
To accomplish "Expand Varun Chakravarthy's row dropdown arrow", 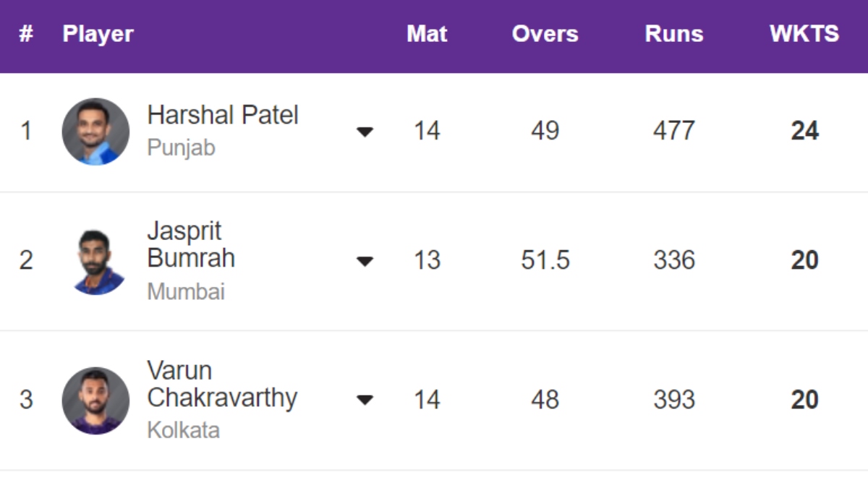I will pyautogui.click(x=365, y=400).
